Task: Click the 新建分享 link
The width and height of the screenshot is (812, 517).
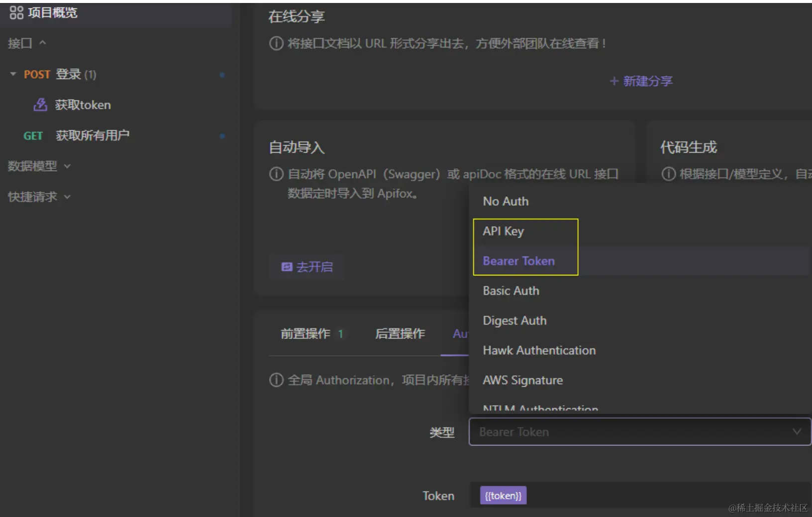Action: (648, 81)
